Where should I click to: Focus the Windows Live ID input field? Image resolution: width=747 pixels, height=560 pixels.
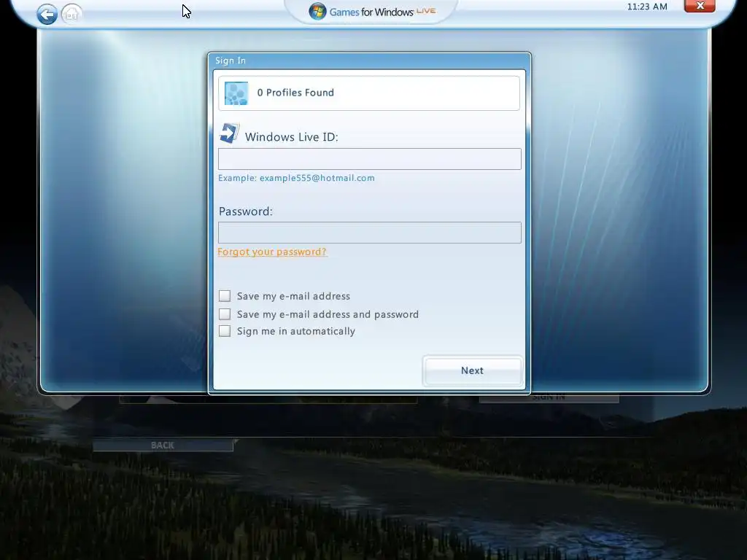tap(370, 158)
